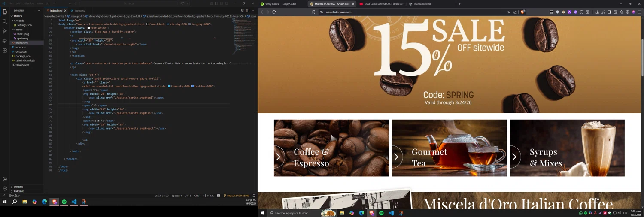This screenshot has height=217, width=644.
Task: Open browser extensions puzzle icon
Action: pos(582,12)
